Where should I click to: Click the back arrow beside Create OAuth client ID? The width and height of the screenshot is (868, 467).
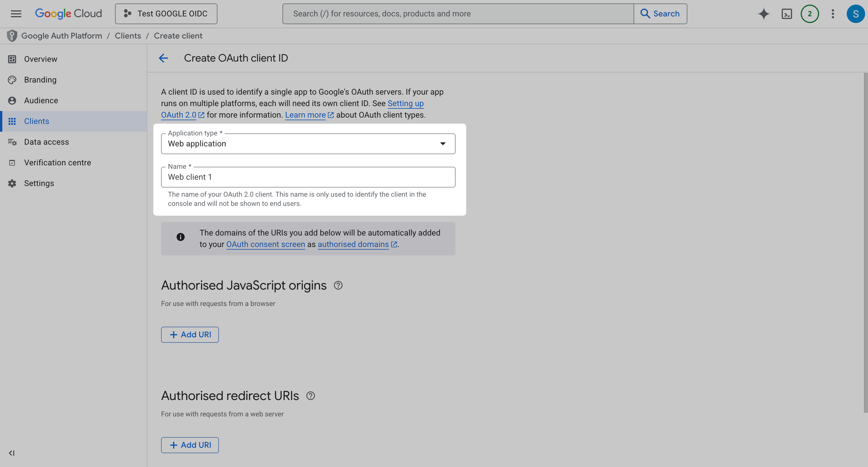pos(163,58)
